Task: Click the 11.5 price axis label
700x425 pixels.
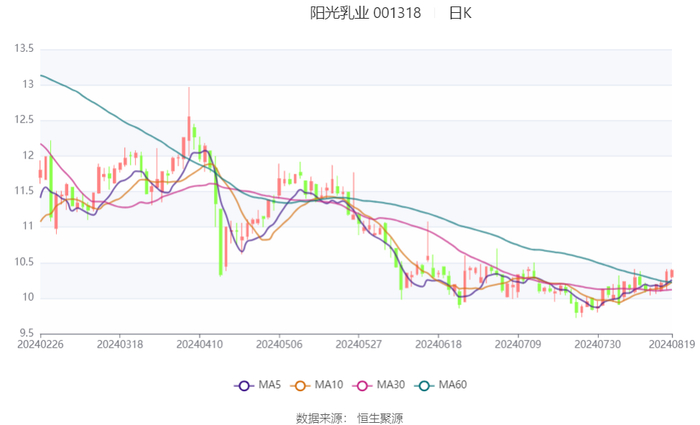Action: [24, 191]
